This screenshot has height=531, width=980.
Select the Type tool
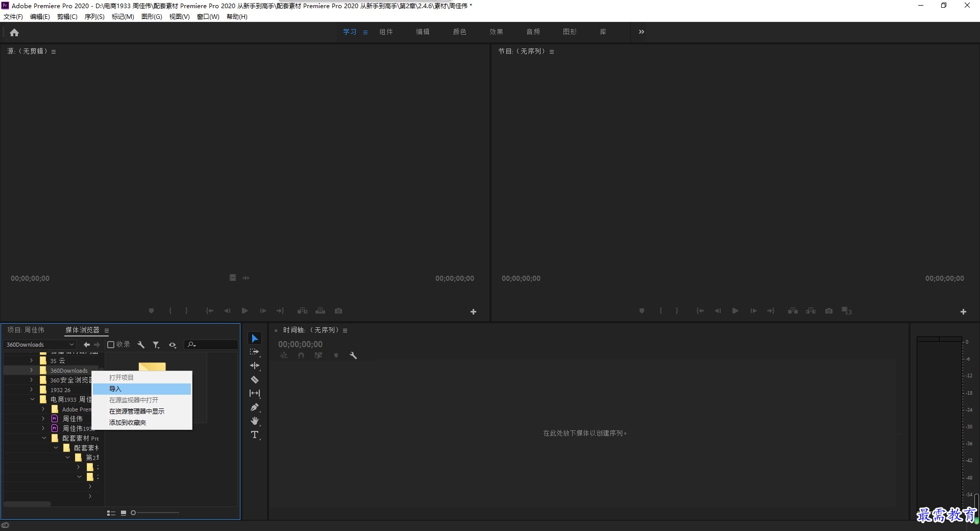(255, 435)
